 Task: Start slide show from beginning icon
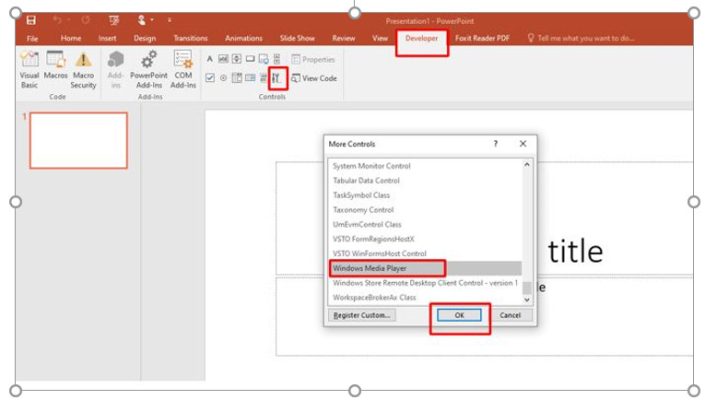[x=114, y=20]
